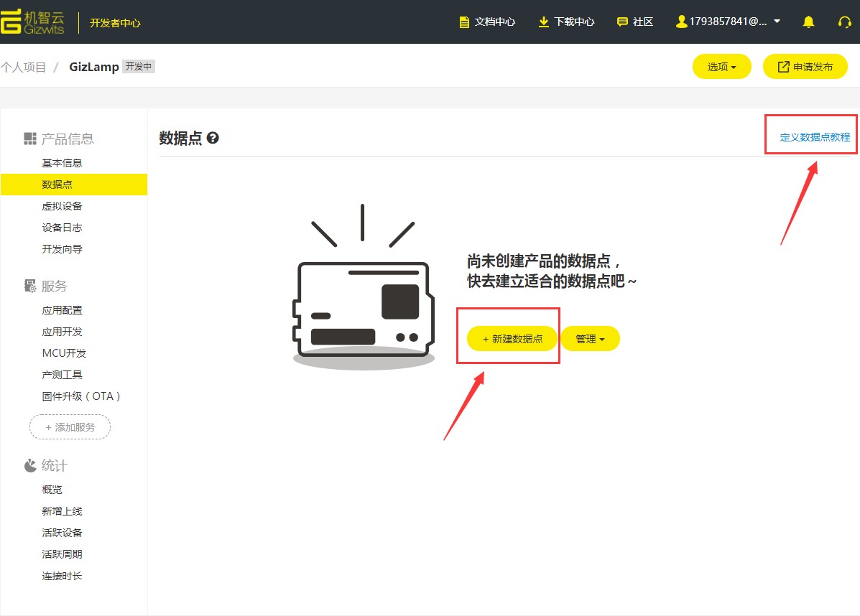Open the 定义数据点教程 tutorial link
This screenshot has width=860, height=616.
click(815, 137)
